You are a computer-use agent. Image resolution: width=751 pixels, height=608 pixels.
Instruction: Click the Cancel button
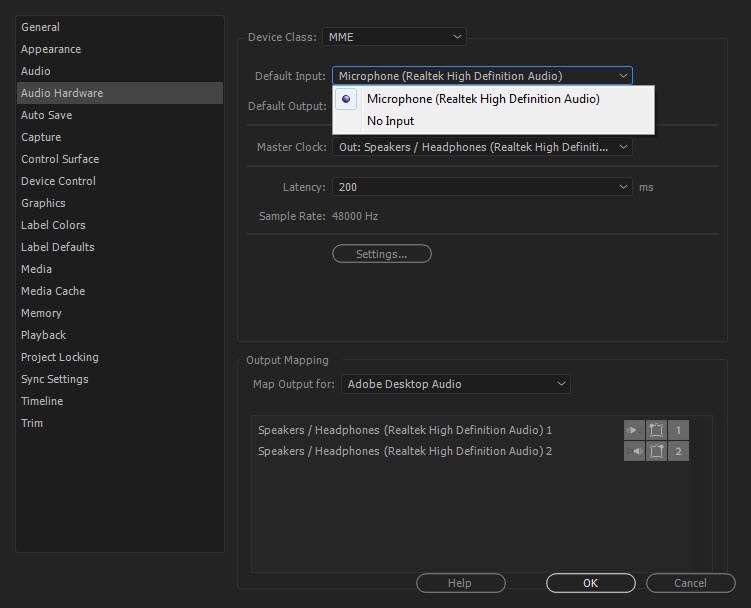[x=690, y=583]
